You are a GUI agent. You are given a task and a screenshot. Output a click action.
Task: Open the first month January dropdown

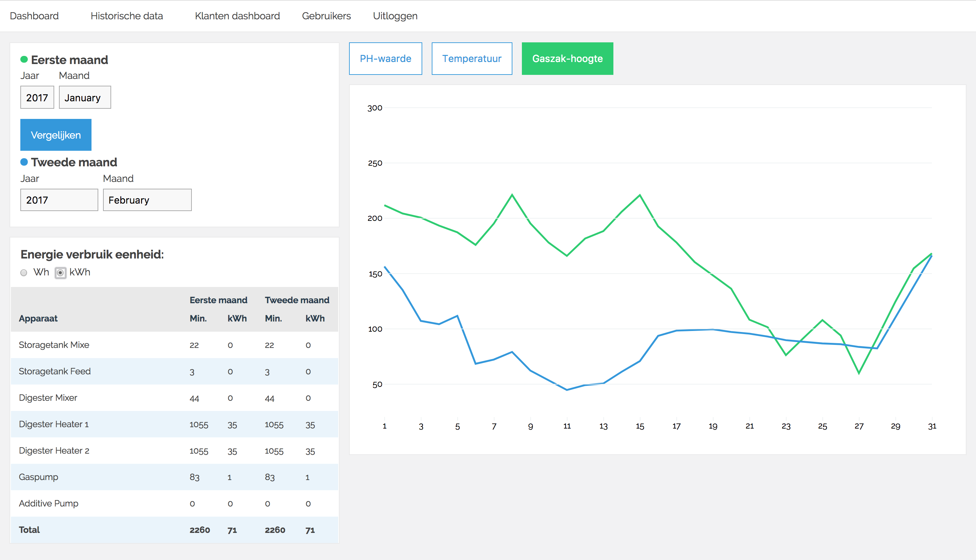(x=85, y=97)
